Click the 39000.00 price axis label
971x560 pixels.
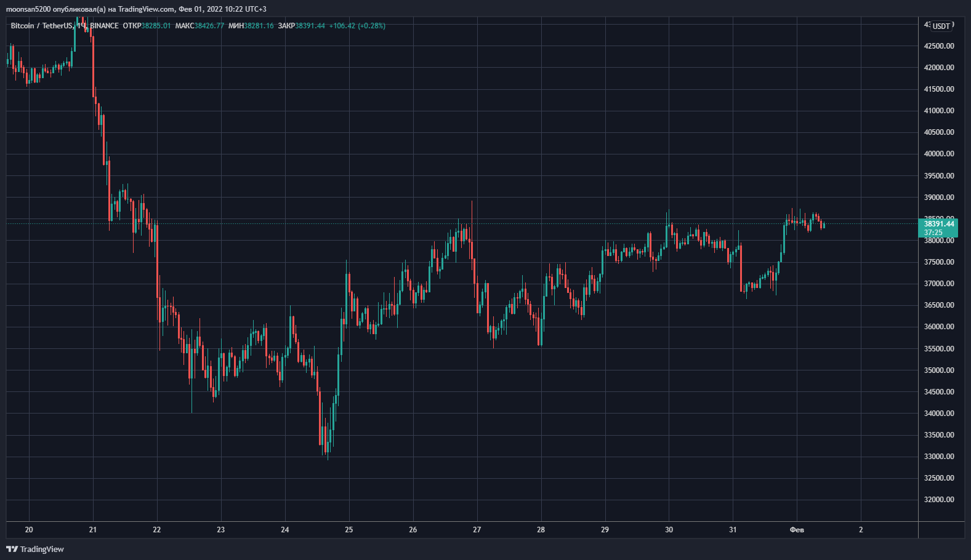tap(939, 198)
